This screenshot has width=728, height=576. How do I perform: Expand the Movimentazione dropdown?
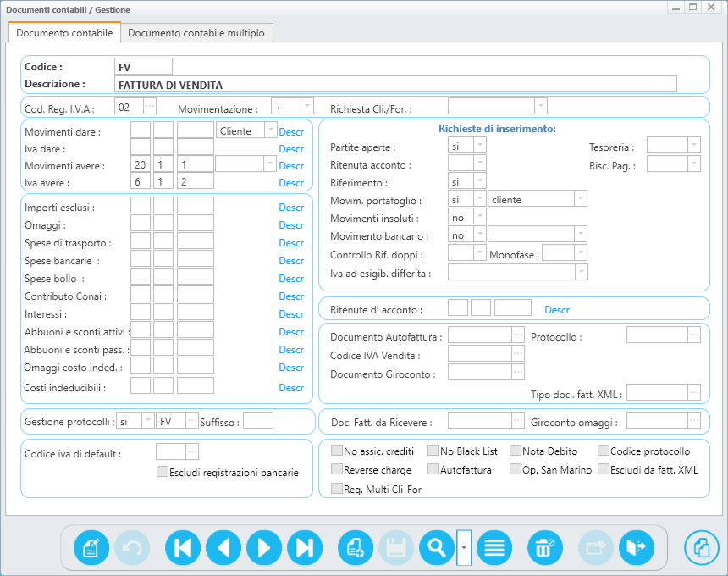306,107
